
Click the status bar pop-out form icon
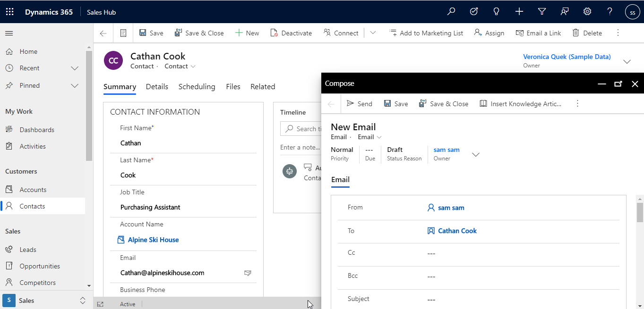tap(100, 304)
